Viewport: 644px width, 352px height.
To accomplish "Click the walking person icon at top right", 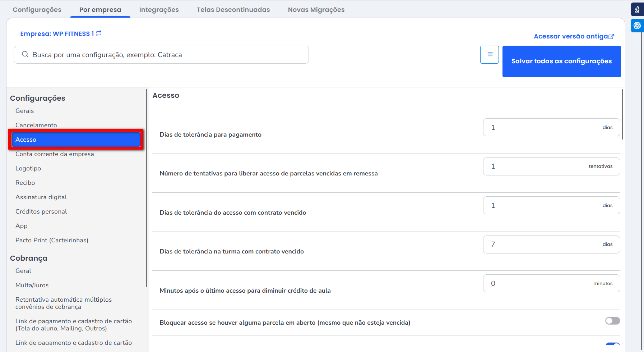I will [x=637, y=10].
